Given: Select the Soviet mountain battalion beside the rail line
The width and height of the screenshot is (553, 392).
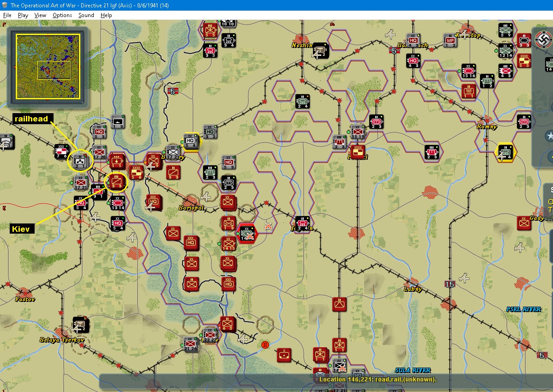Looking at the screenshot, I should 339,304.
